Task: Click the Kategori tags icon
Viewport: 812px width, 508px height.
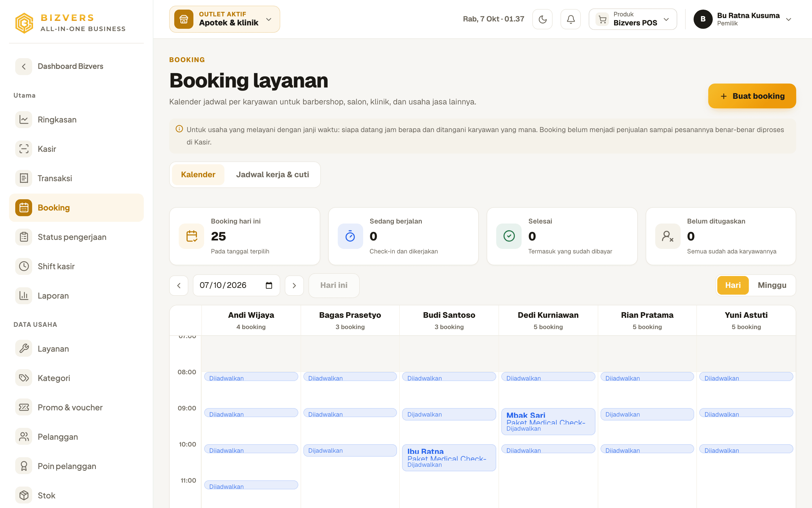Action: (x=24, y=378)
